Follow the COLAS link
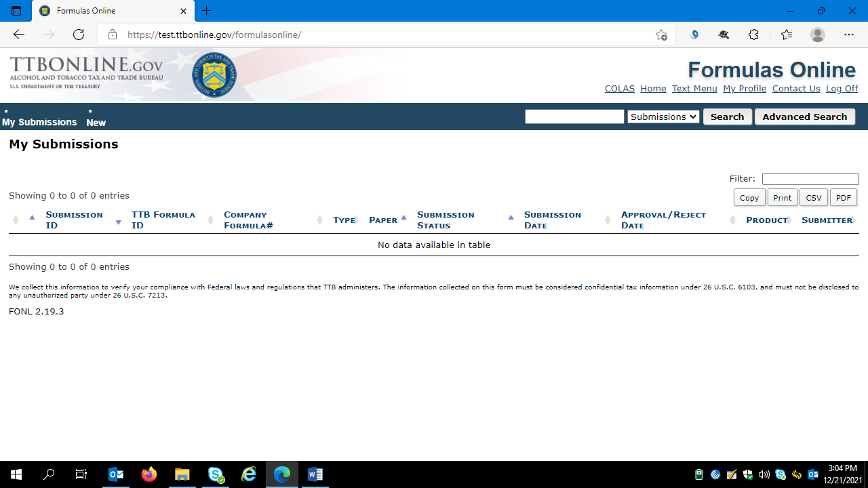 619,89
